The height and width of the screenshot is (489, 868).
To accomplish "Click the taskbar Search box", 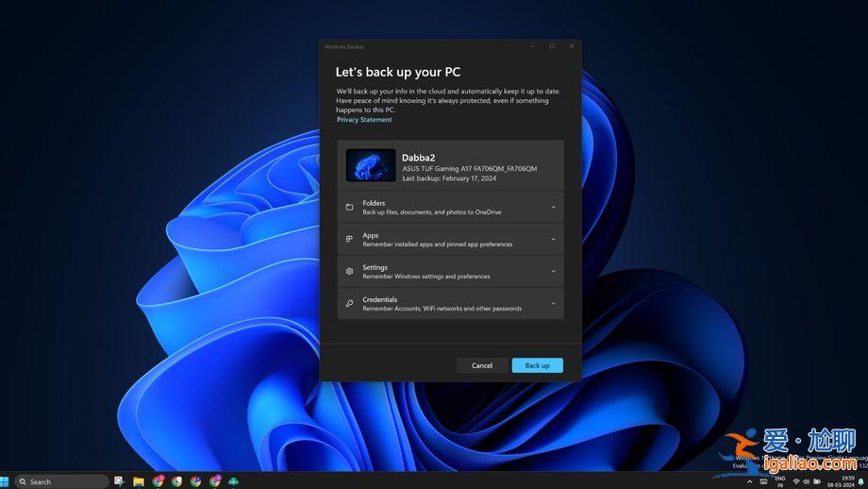I will (x=61, y=481).
